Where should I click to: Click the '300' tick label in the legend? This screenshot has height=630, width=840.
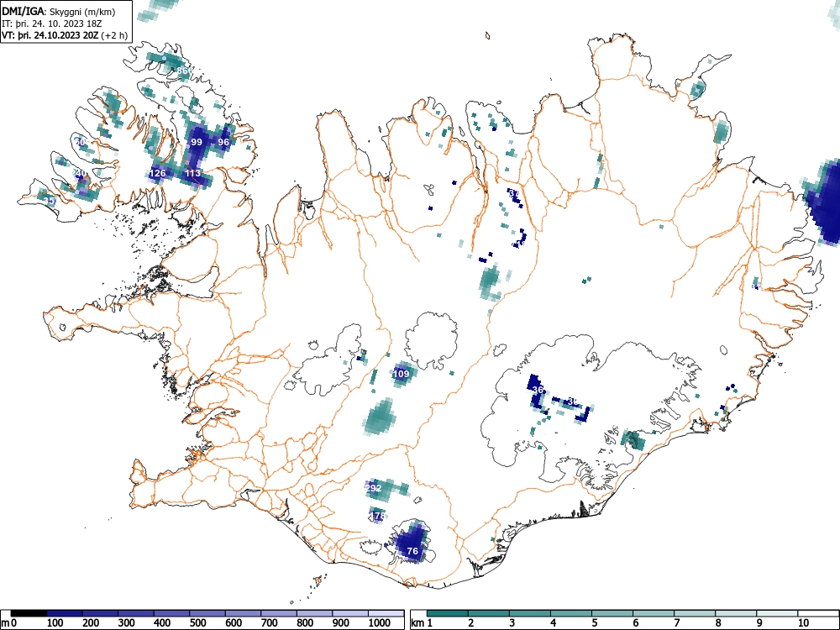tap(127, 623)
